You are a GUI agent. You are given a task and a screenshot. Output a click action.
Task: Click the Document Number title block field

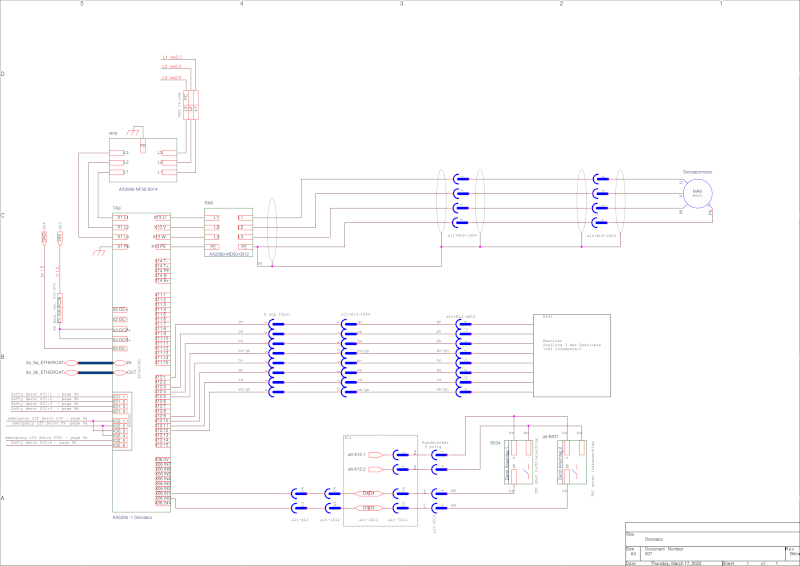pos(665,550)
